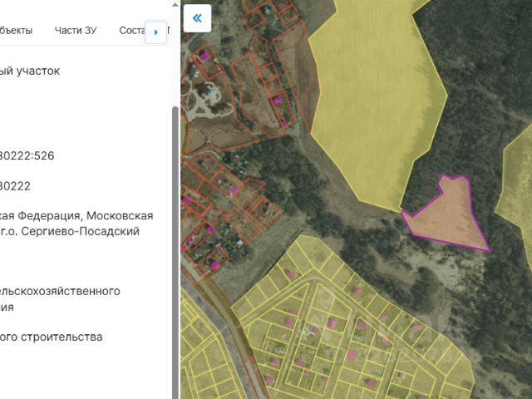This screenshot has width=532, height=399.
Task: Select address text "г.о. Сергиево-Посадский"
Action: pos(70,231)
